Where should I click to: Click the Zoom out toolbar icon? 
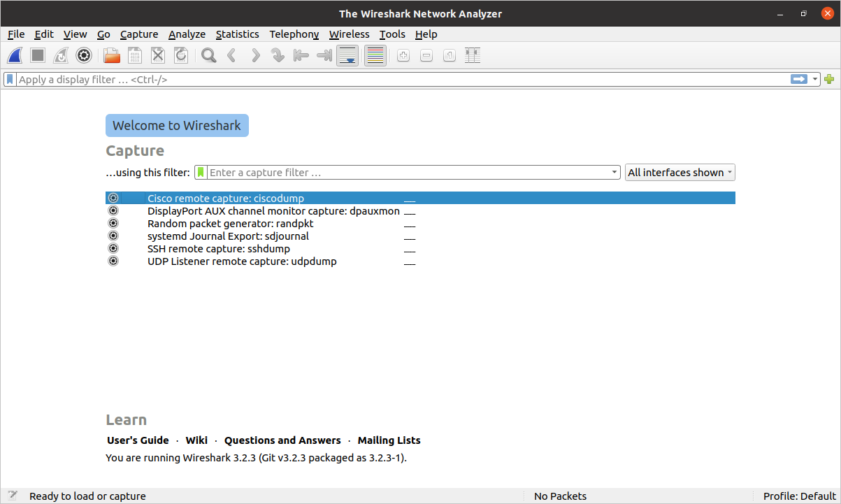click(426, 55)
